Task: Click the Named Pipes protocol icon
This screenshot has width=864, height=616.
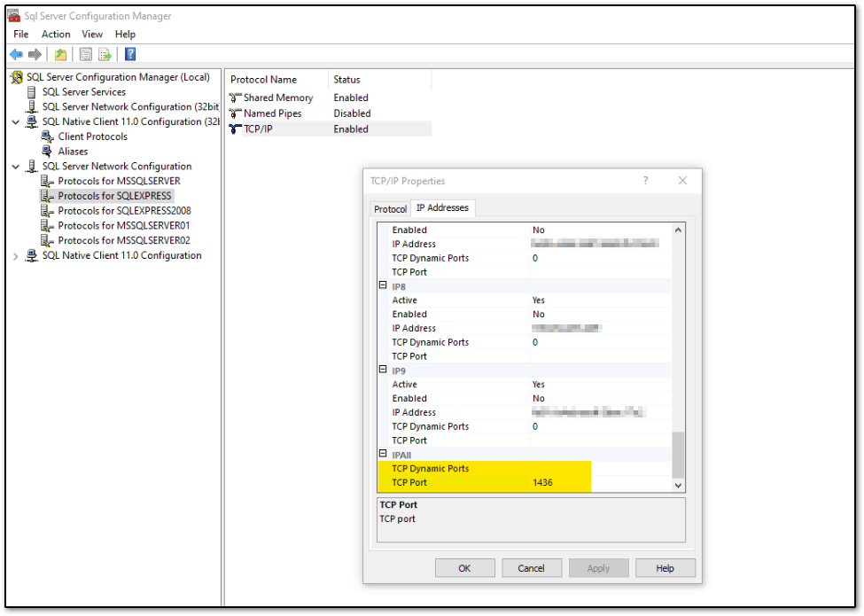Action: [x=236, y=113]
